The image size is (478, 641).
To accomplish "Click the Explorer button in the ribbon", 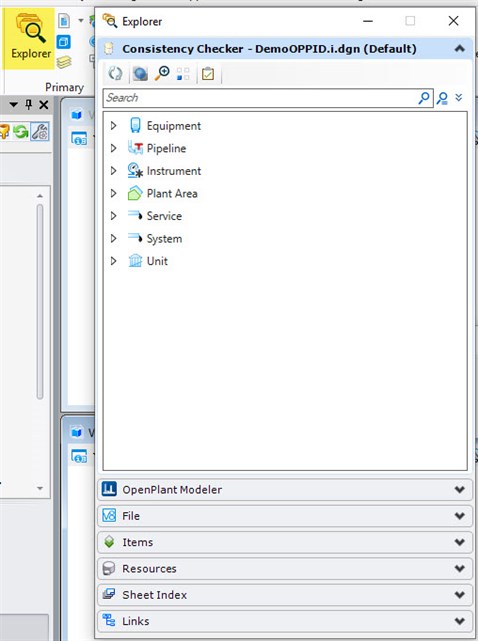I will point(29,38).
